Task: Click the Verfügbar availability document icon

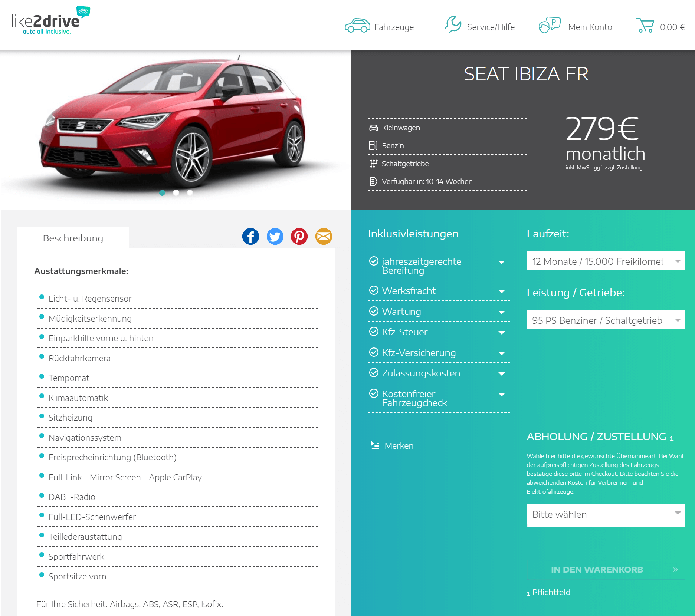Action: coord(373,181)
